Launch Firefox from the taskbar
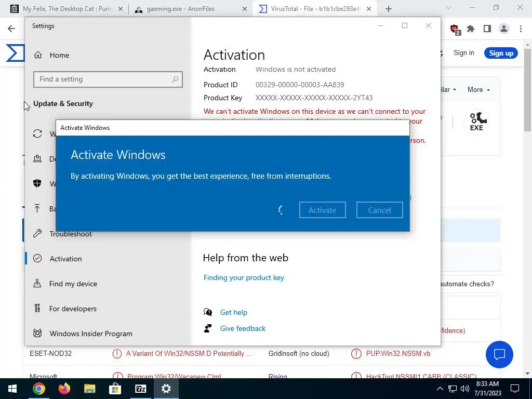The width and height of the screenshot is (532, 399). [64, 389]
